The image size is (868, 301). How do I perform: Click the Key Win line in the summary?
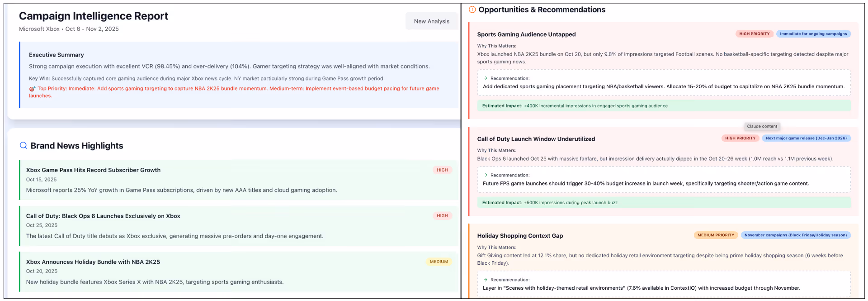207,79
